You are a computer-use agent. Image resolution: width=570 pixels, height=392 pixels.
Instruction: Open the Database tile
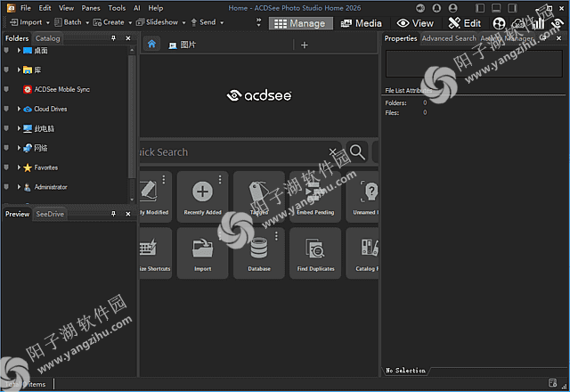259,253
